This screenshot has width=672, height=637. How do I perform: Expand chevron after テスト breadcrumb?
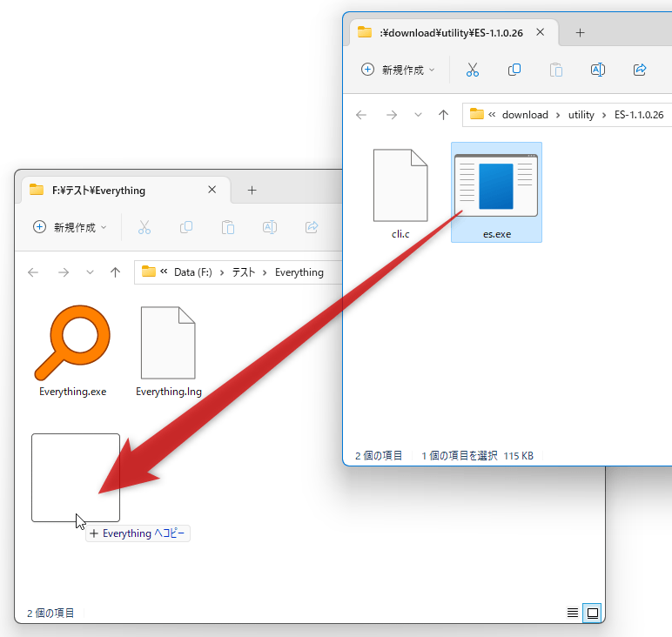point(265,272)
